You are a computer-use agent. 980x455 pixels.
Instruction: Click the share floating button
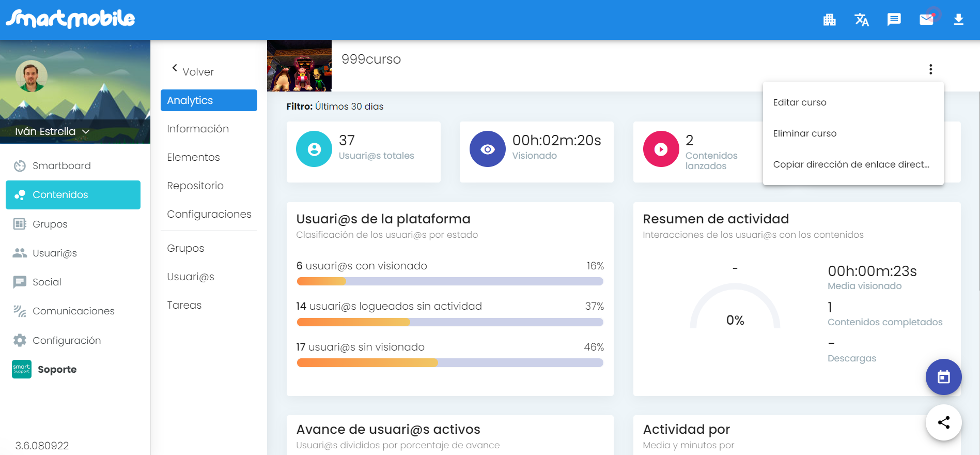(x=943, y=422)
